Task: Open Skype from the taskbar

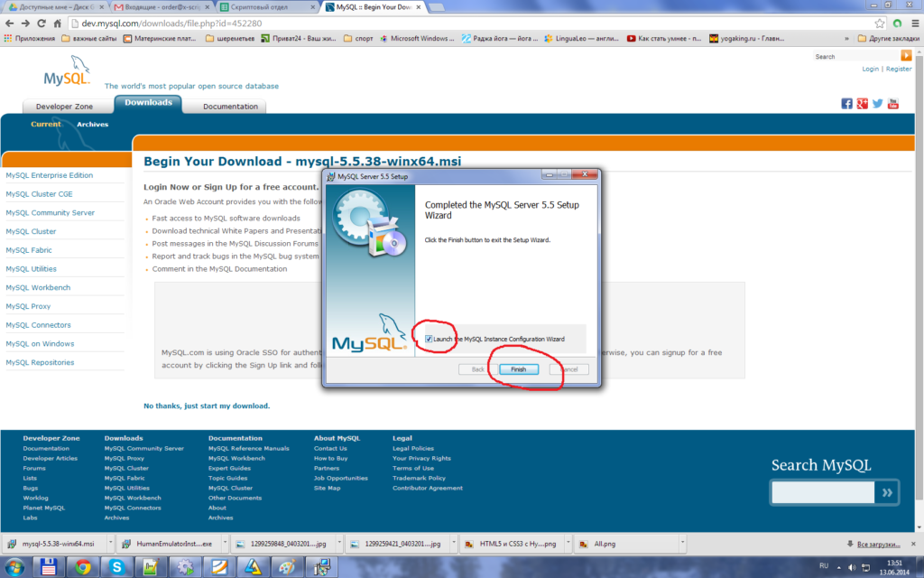Action: (116, 567)
